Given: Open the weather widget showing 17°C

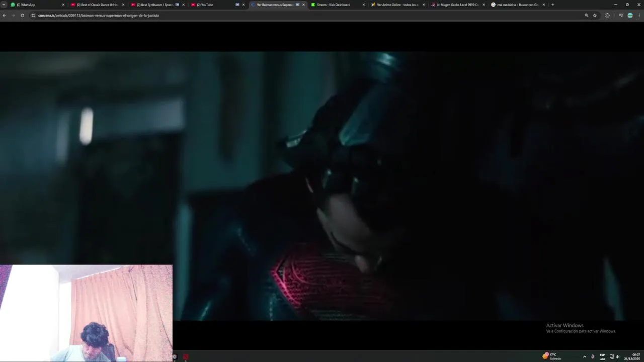Looking at the screenshot, I should (552, 356).
